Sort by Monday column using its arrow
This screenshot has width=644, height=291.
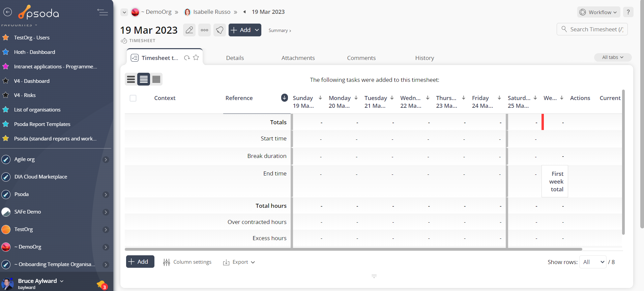pyautogui.click(x=356, y=98)
